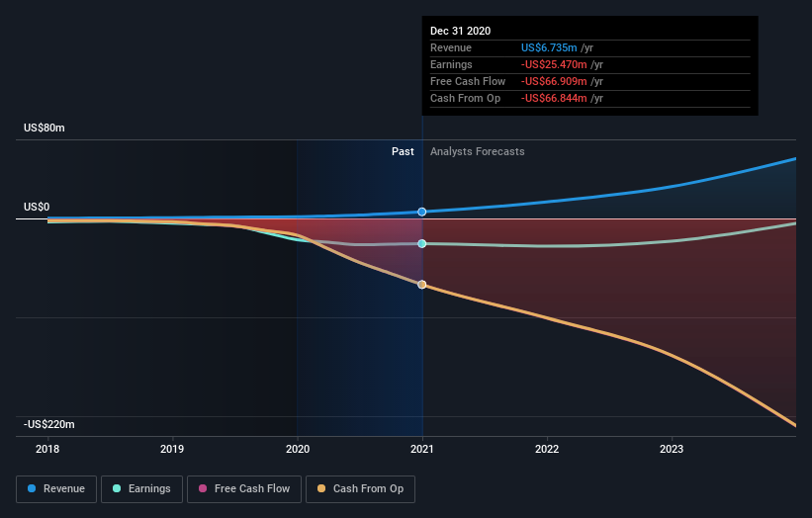The height and width of the screenshot is (518, 812).
Task: Click the 2022 x-axis label
Action: tap(547, 449)
